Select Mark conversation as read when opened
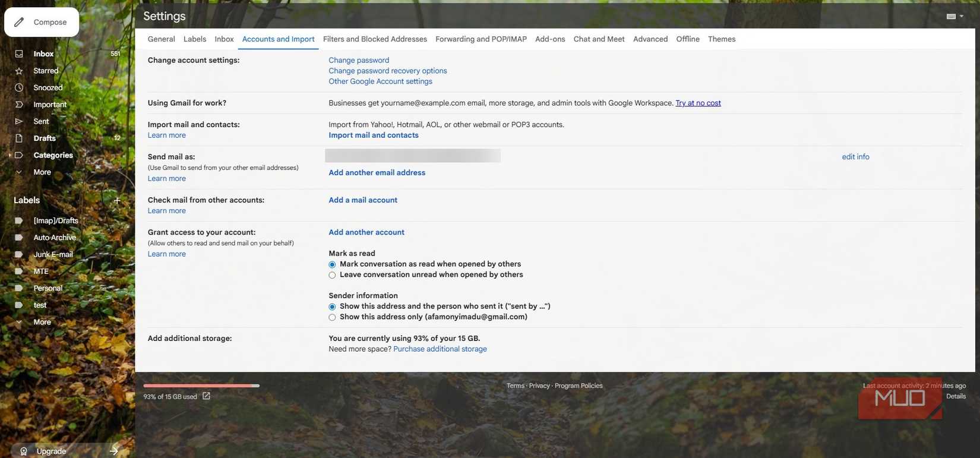The height and width of the screenshot is (458, 980). pos(332,264)
